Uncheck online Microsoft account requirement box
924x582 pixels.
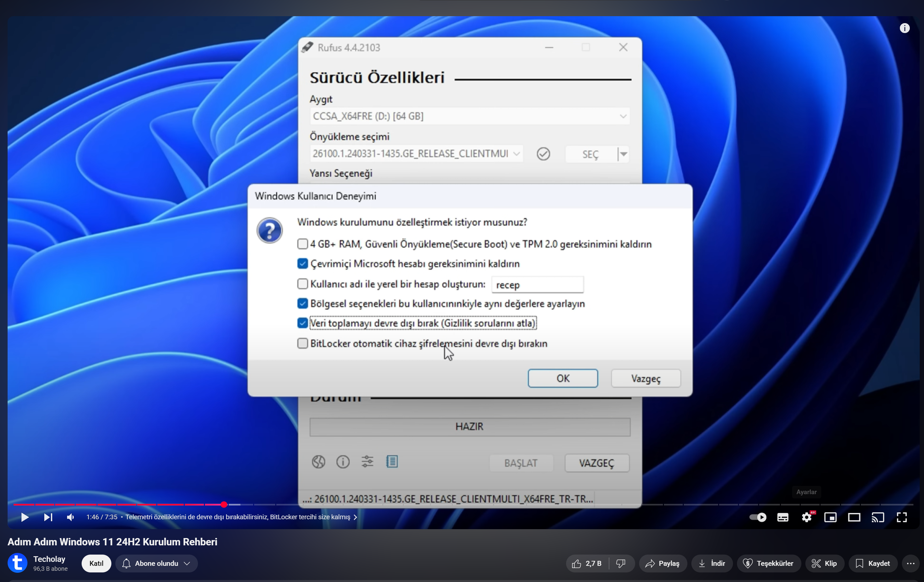coord(303,264)
